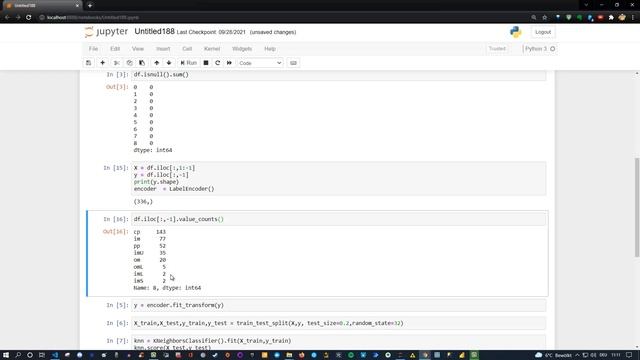Screen dimensions: 640x360
Task: Open the browser extensions puzzle icon
Action: click(611, 18)
